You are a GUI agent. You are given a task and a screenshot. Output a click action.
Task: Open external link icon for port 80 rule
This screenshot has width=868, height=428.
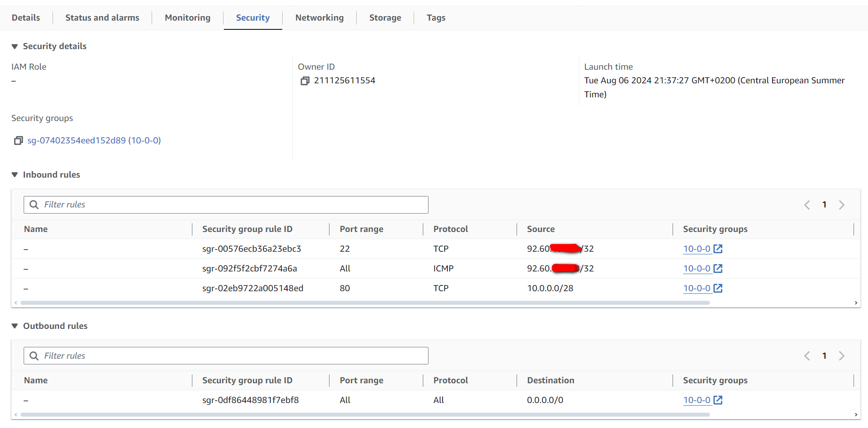tap(718, 289)
